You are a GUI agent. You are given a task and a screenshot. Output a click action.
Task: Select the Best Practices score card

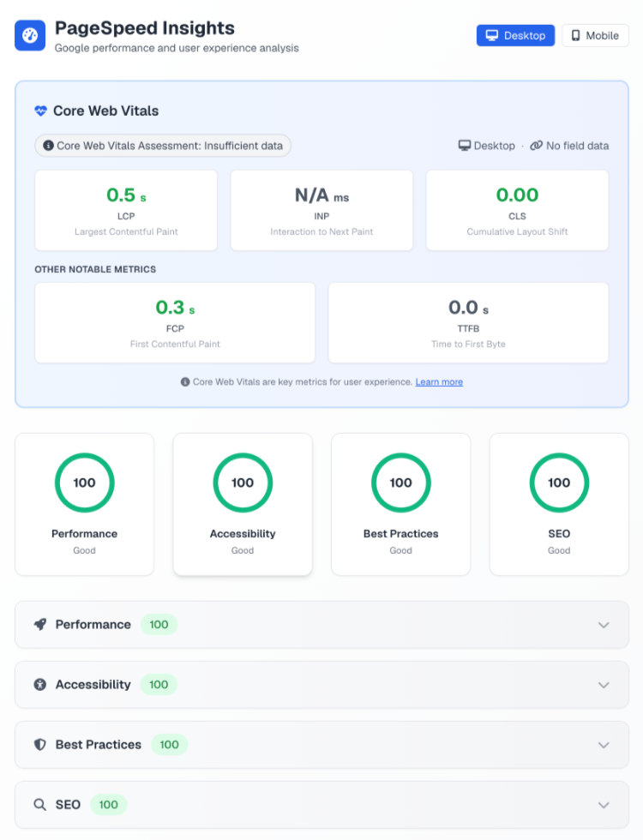point(401,504)
